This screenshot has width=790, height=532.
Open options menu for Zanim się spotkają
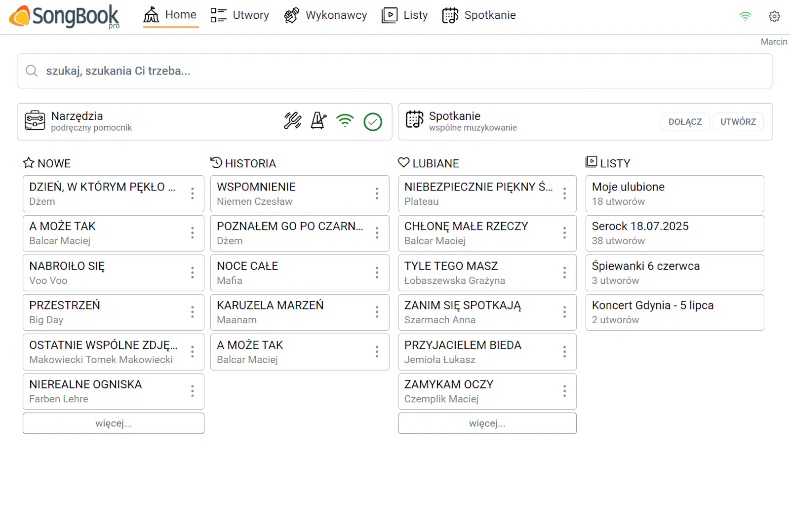(564, 312)
